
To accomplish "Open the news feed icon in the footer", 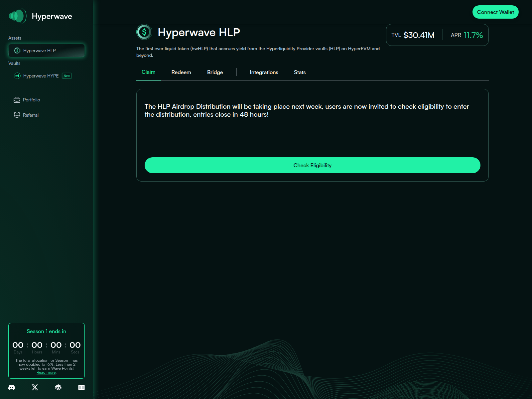I will pos(81,387).
